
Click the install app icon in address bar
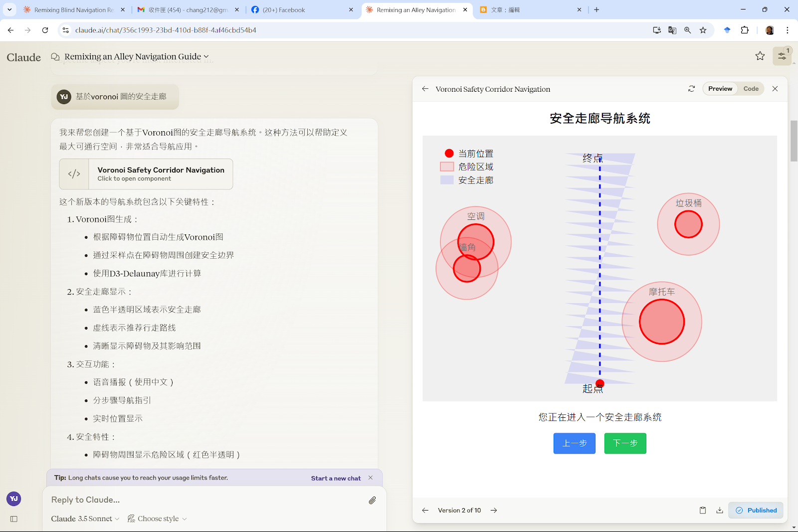click(657, 30)
